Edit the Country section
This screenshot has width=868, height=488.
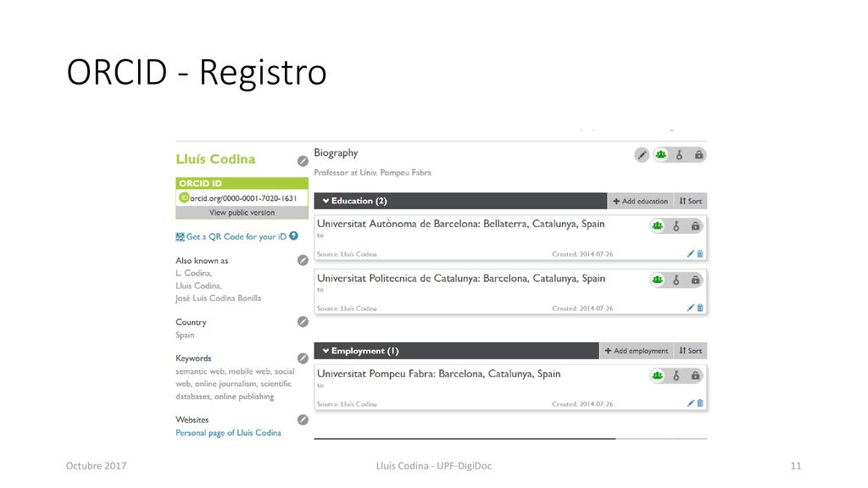[303, 321]
